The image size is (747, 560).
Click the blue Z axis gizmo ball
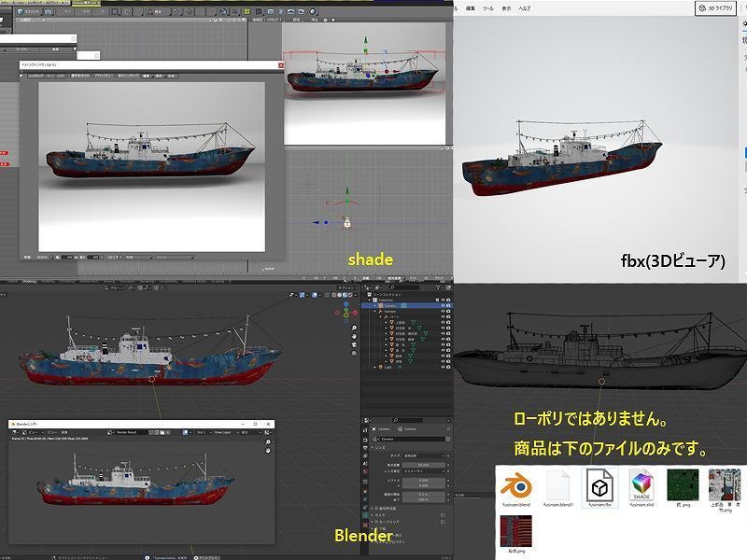point(345,304)
